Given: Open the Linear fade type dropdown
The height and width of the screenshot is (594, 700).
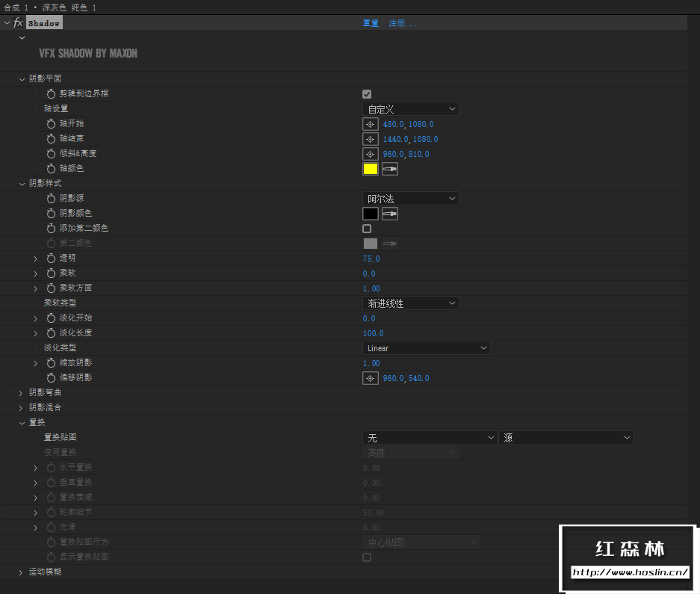Looking at the screenshot, I should click(426, 347).
